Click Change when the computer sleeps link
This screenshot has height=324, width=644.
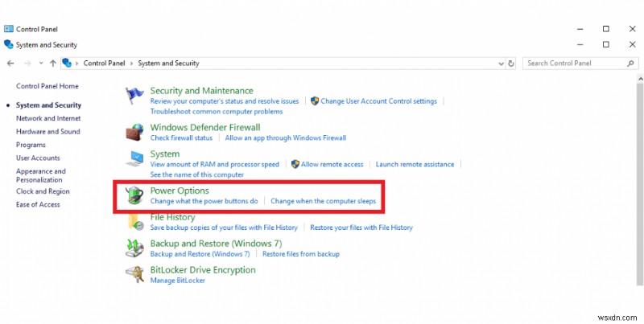pyautogui.click(x=323, y=201)
